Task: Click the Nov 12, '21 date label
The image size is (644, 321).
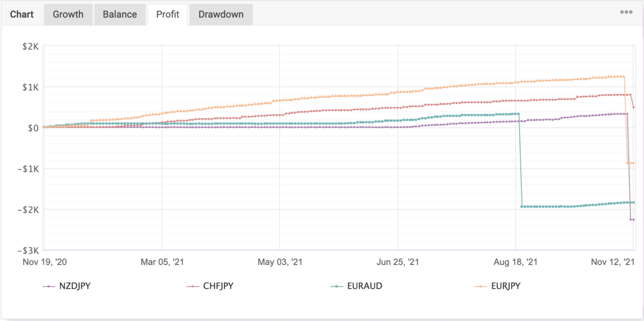Action: coord(612,262)
